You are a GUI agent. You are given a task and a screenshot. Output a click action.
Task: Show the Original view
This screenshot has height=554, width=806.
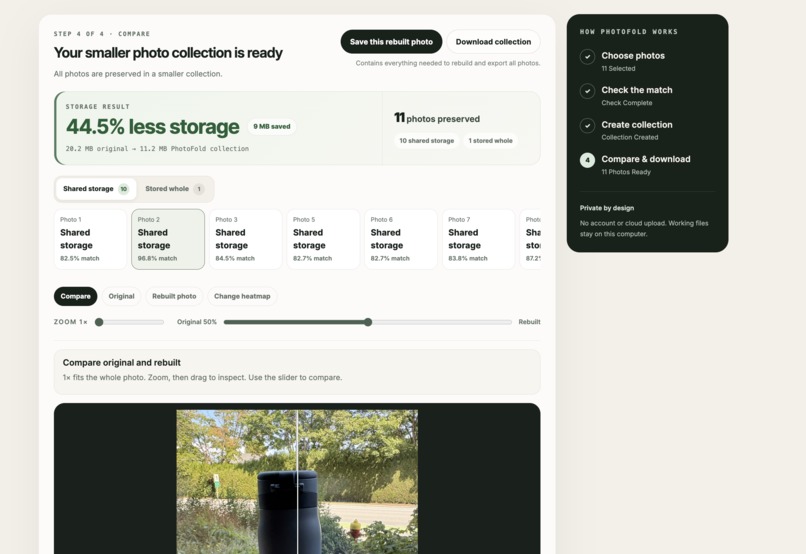pyautogui.click(x=121, y=296)
